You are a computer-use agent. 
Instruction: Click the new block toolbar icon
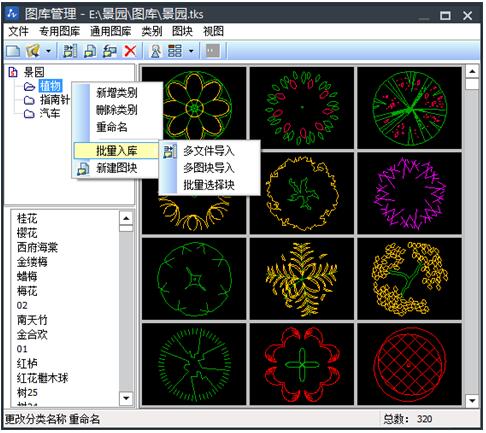coord(90,51)
